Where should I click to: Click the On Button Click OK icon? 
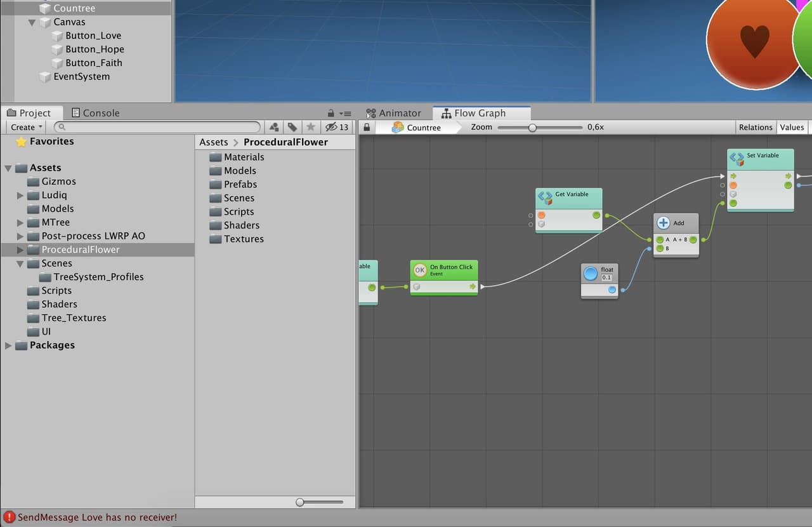coord(419,270)
